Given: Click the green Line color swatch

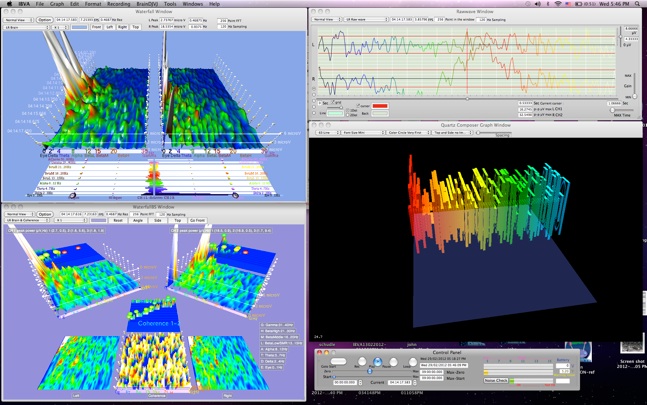Looking at the screenshot, I should point(335,113).
